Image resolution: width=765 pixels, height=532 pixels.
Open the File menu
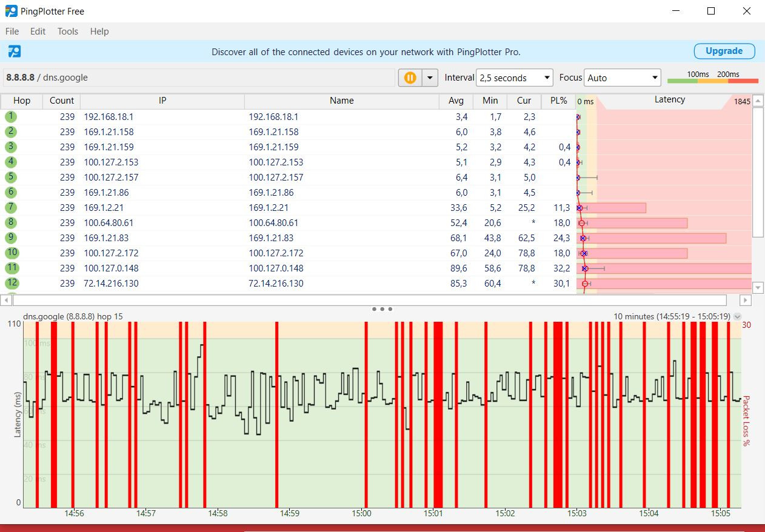[x=12, y=32]
